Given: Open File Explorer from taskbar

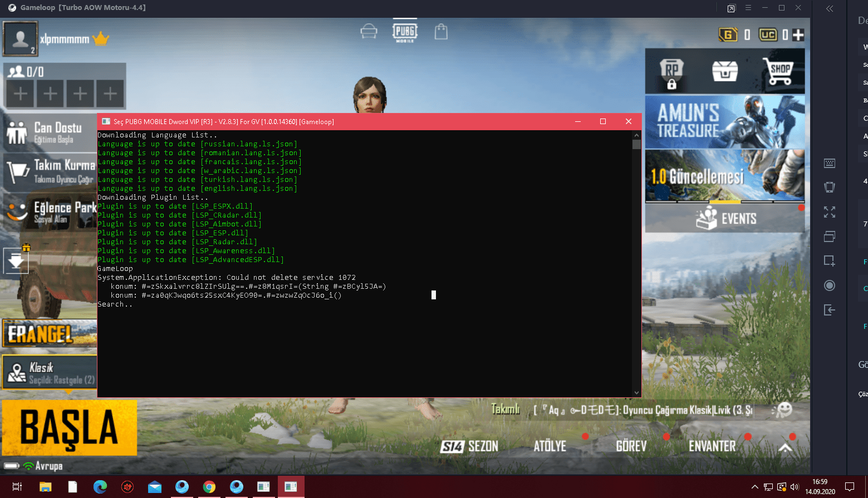Looking at the screenshot, I should (x=46, y=487).
